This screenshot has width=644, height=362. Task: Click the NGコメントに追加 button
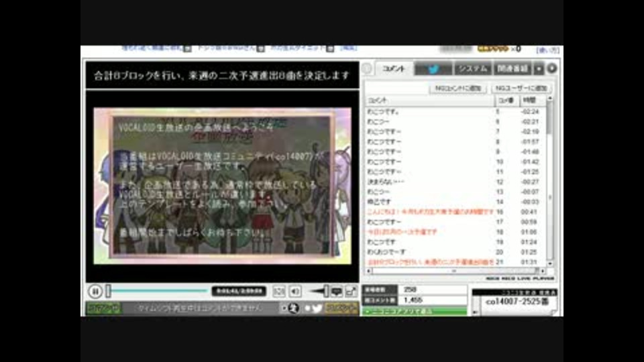[x=458, y=88]
